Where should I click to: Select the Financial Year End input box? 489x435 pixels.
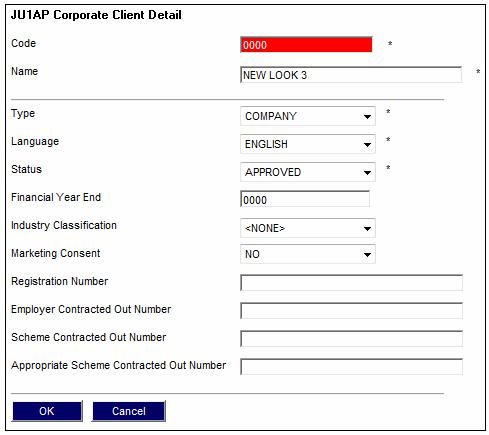tap(305, 199)
